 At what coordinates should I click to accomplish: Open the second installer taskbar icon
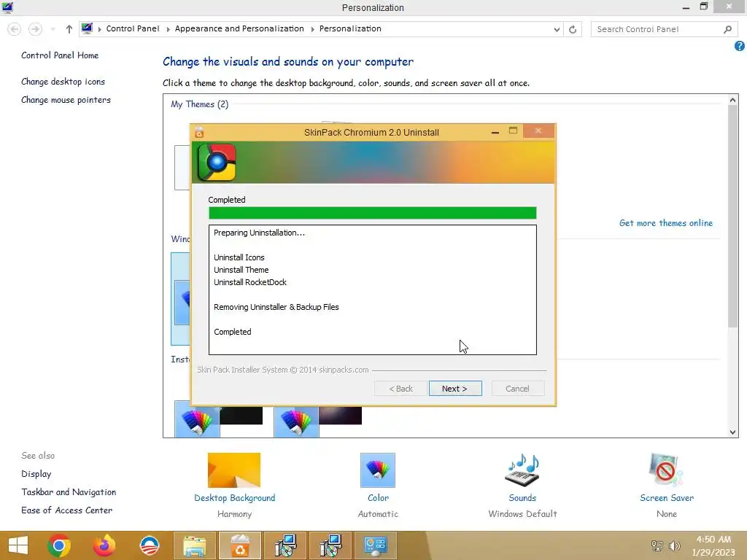pyautogui.click(x=330, y=545)
